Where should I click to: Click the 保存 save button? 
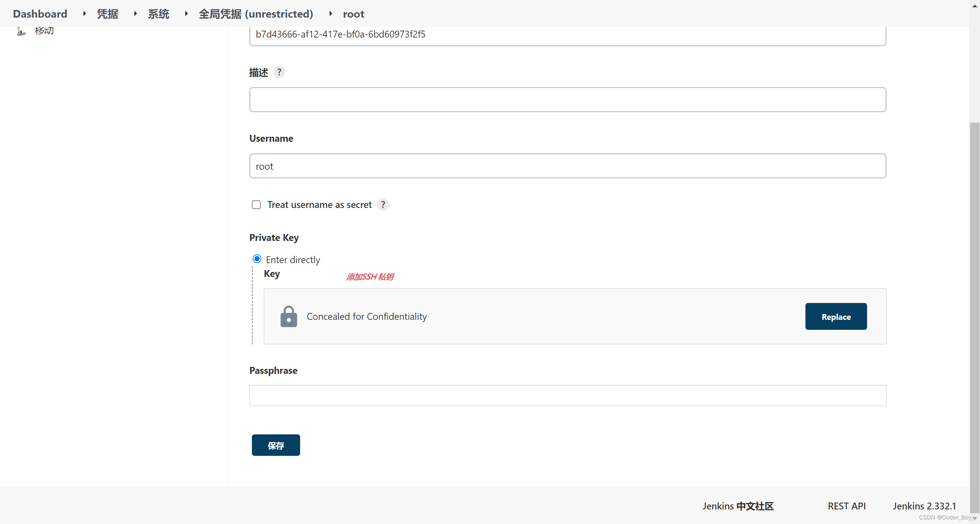pos(276,445)
